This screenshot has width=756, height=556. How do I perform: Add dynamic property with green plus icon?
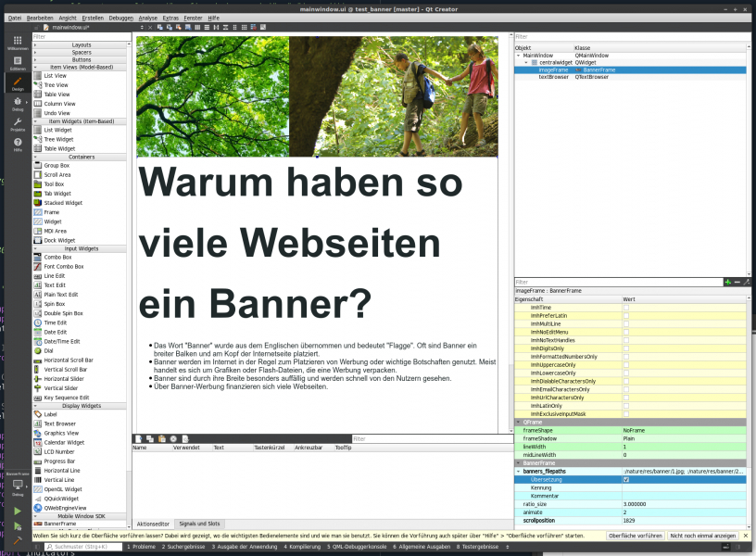pos(727,282)
